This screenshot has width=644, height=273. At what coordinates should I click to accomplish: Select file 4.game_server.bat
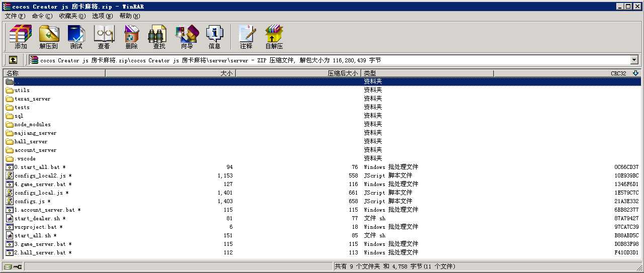point(43,185)
